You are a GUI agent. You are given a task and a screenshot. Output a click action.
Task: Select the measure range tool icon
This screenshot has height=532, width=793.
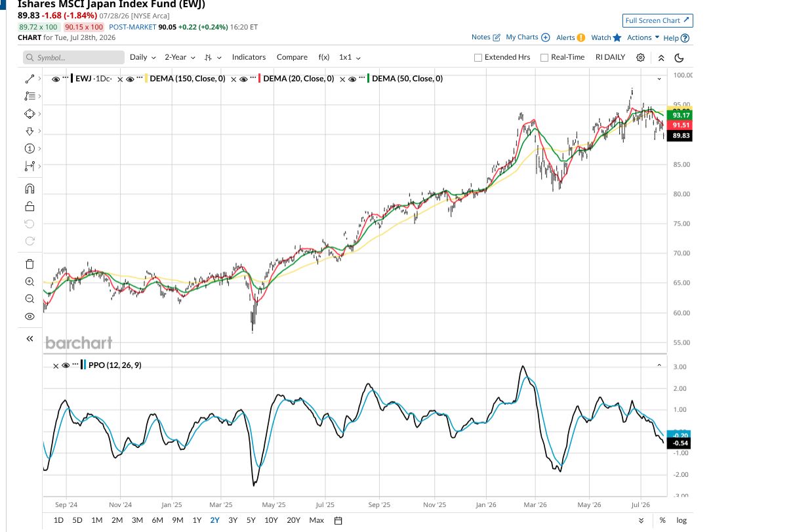click(30, 166)
